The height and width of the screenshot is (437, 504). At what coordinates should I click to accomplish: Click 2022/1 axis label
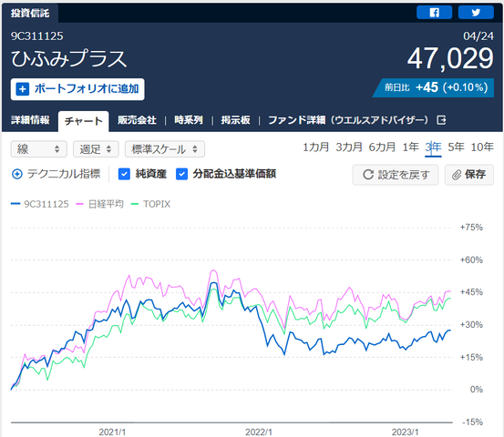point(259,432)
